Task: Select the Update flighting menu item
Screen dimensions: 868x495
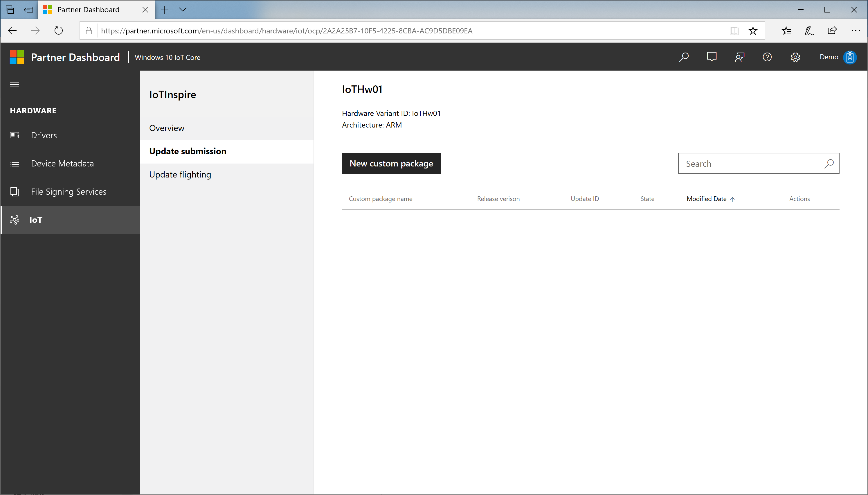Action: 180,174
